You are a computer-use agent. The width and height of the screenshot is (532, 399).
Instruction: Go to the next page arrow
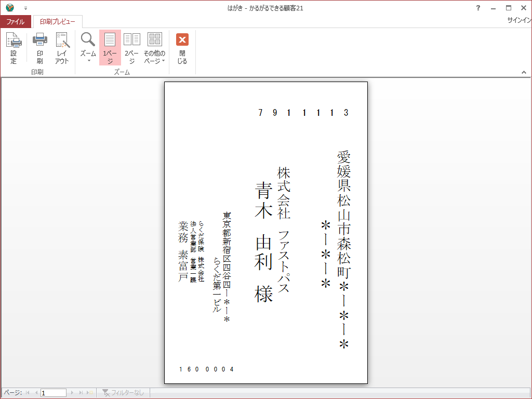tap(72, 393)
